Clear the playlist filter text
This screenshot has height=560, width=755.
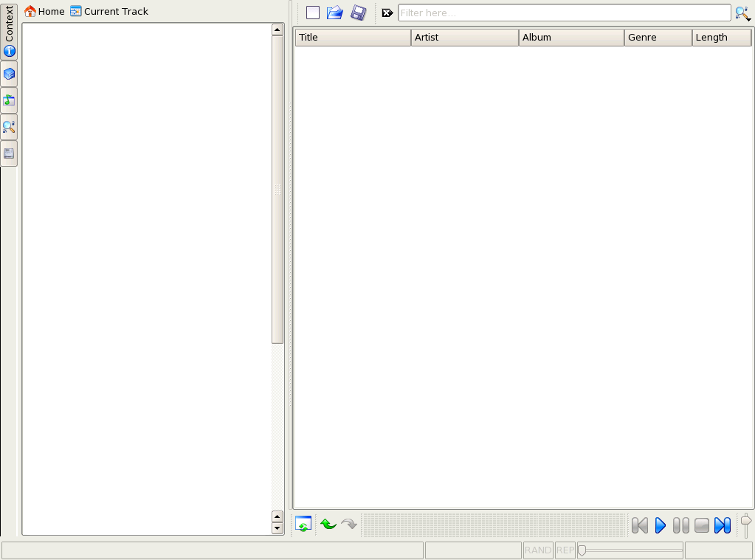[x=387, y=13]
